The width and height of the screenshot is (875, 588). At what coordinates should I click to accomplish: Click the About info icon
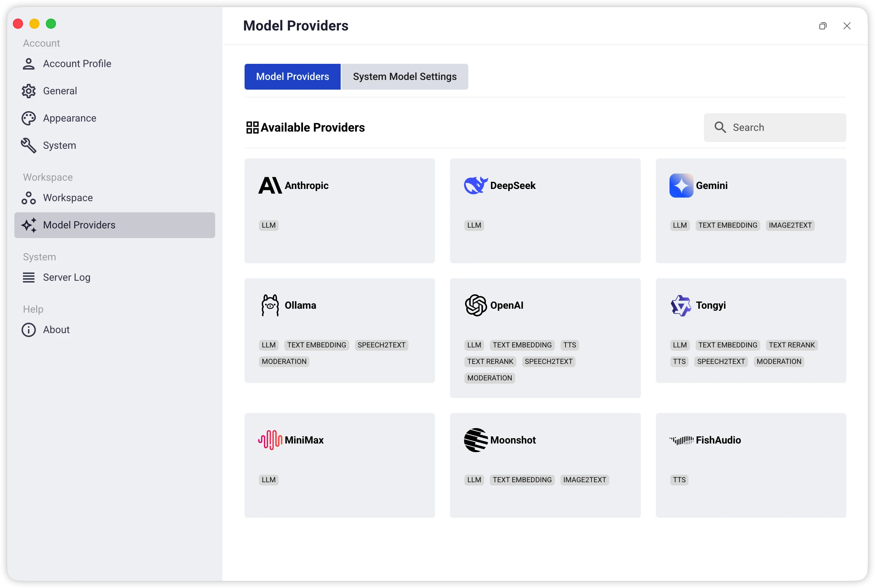coord(28,330)
